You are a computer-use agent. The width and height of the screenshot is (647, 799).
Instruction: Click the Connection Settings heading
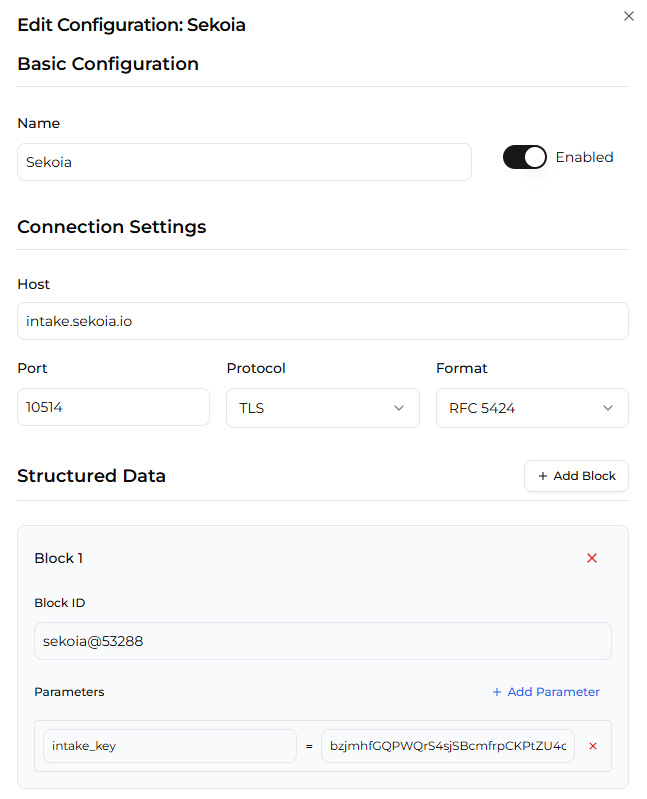tap(112, 227)
